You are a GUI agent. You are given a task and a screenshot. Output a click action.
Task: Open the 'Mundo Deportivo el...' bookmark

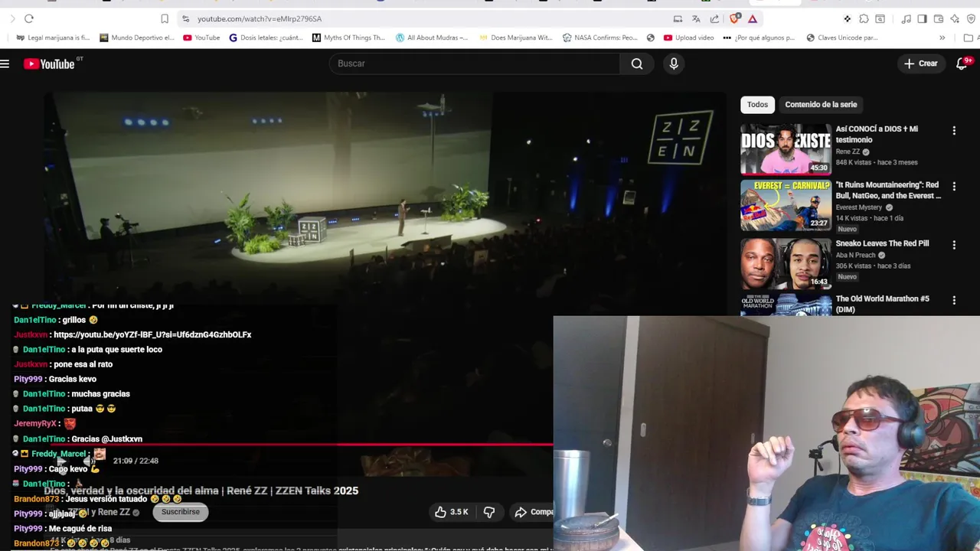136,37
